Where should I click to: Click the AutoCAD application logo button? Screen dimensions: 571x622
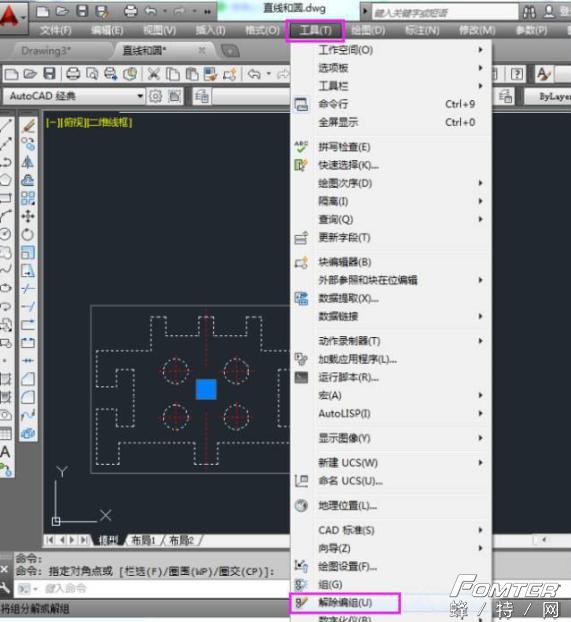point(11,17)
